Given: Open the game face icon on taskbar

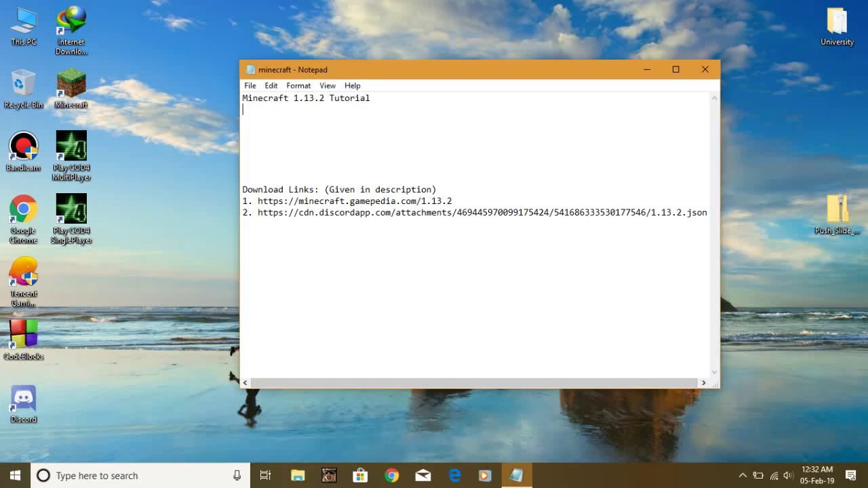Looking at the screenshot, I should (x=329, y=475).
